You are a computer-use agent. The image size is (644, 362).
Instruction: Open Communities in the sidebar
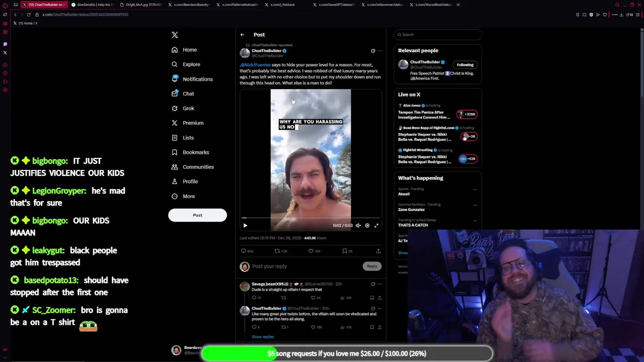pyautogui.click(x=193, y=166)
